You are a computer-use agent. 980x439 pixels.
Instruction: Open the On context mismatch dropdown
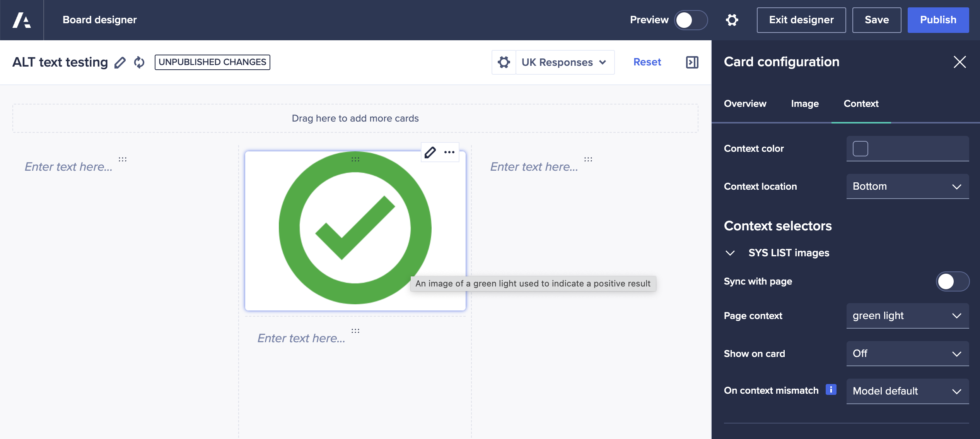point(907,391)
